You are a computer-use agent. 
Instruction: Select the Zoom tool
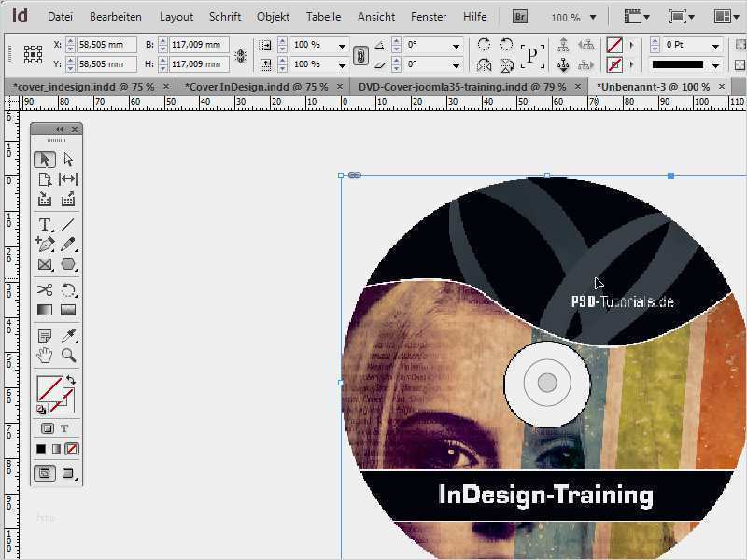(68, 356)
